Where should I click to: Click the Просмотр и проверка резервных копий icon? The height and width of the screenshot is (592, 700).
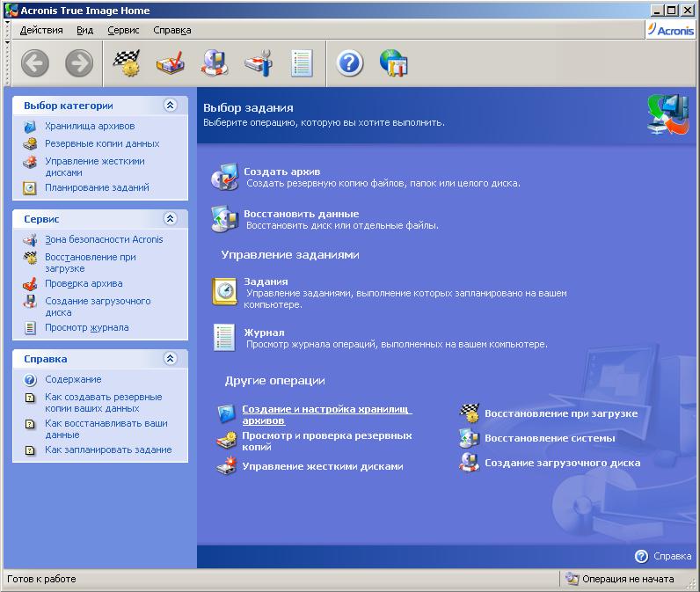pyautogui.click(x=227, y=441)
